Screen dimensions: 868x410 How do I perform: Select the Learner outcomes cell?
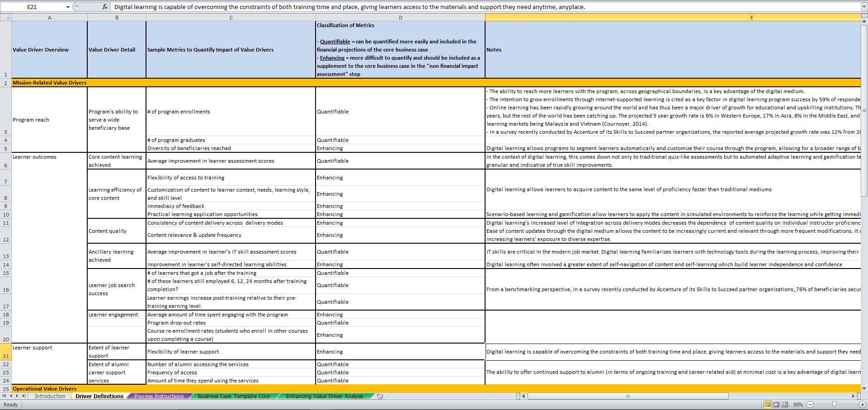(49, 248)
